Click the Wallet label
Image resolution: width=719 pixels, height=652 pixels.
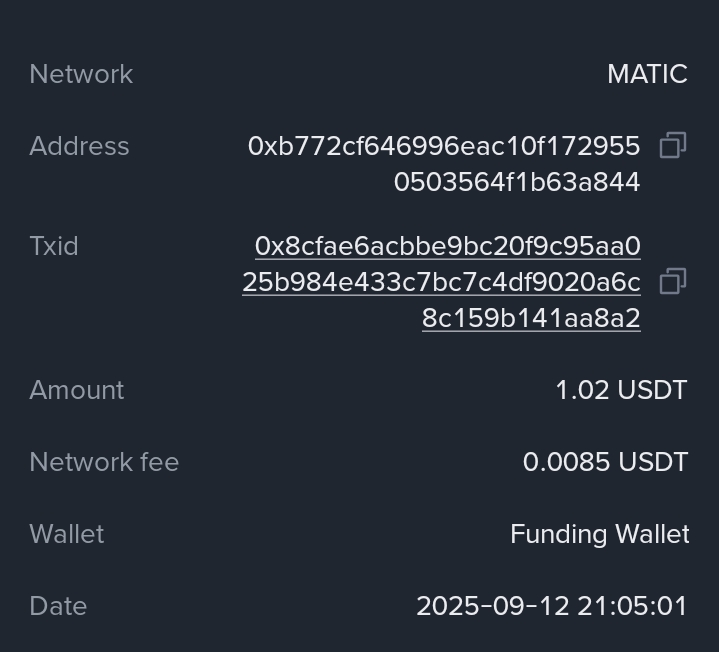(67, 534)
